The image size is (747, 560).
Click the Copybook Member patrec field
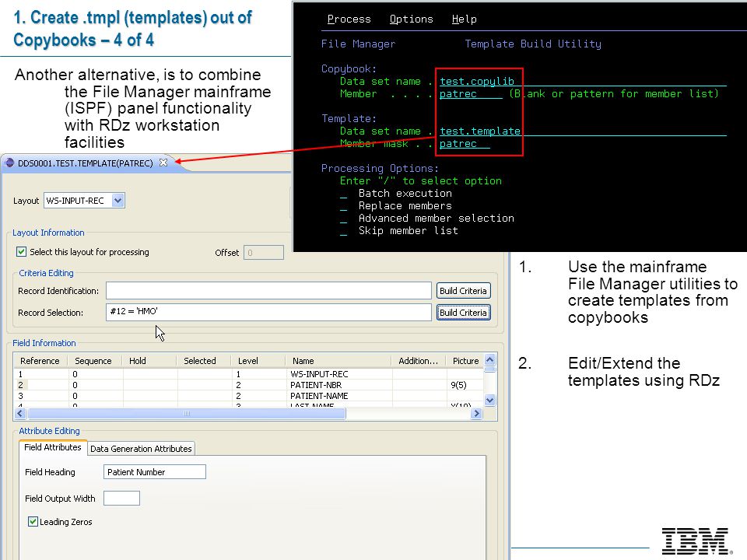coord(471,94)
